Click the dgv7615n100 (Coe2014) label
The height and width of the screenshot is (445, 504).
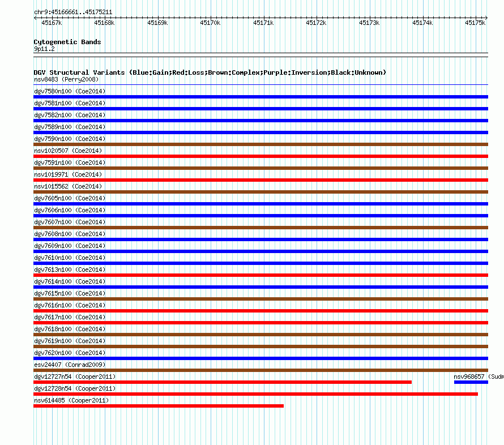pos(70,293)
